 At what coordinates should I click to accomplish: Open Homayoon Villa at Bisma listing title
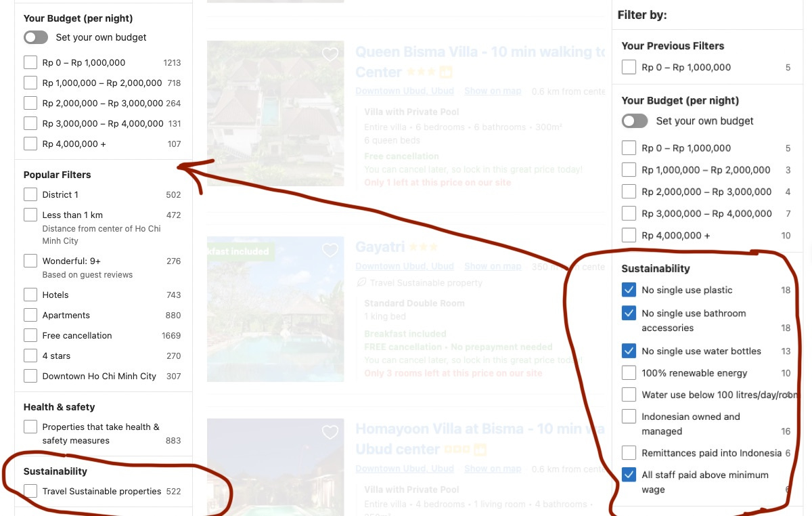pyautogui.click(x=480, y=438)
